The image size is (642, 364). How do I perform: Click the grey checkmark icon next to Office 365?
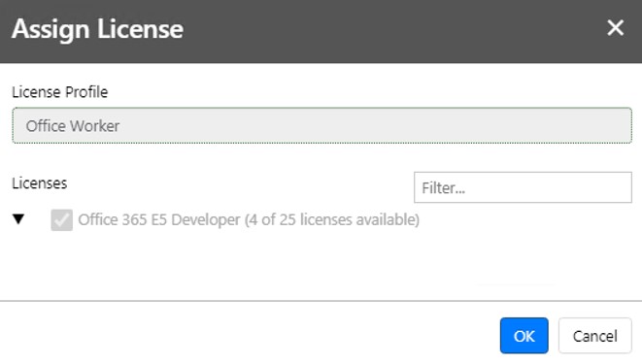coord(62,220)
